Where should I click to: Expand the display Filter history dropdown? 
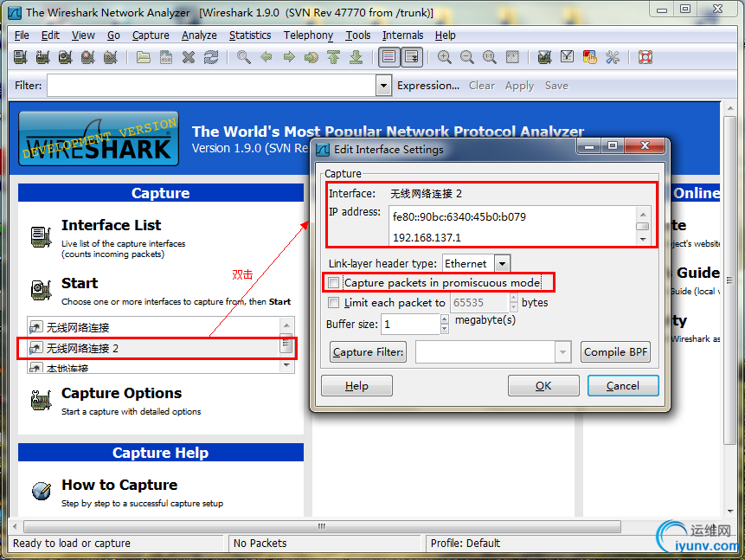(x=383, y=86)
